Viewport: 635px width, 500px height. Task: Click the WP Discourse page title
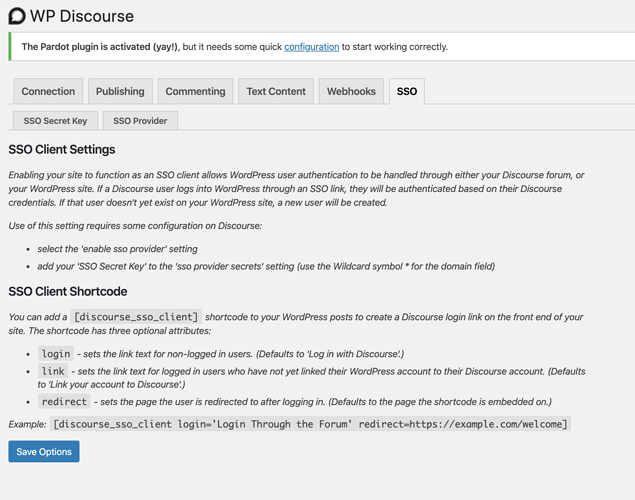[82, 16]
